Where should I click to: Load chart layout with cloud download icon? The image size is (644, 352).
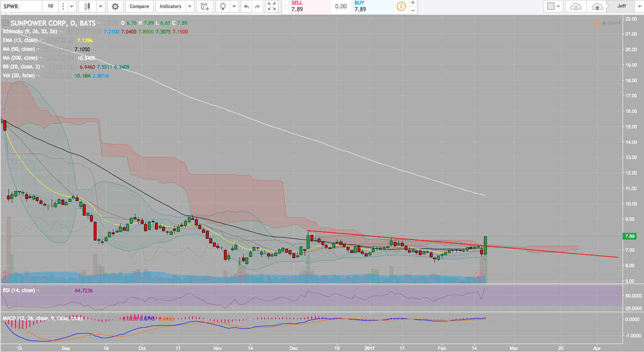pyautogui.click(x=576, y=6)
